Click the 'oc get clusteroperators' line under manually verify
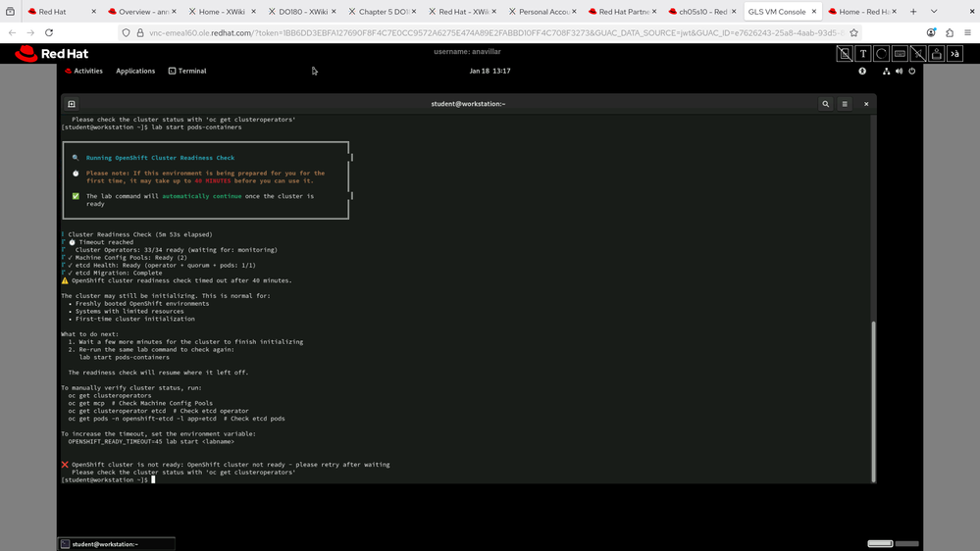 tap(109, 395)
